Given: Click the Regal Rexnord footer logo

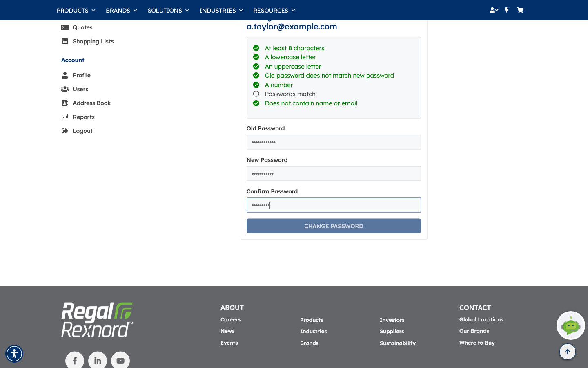Looking at the screenshot, I should click(97, 320).
